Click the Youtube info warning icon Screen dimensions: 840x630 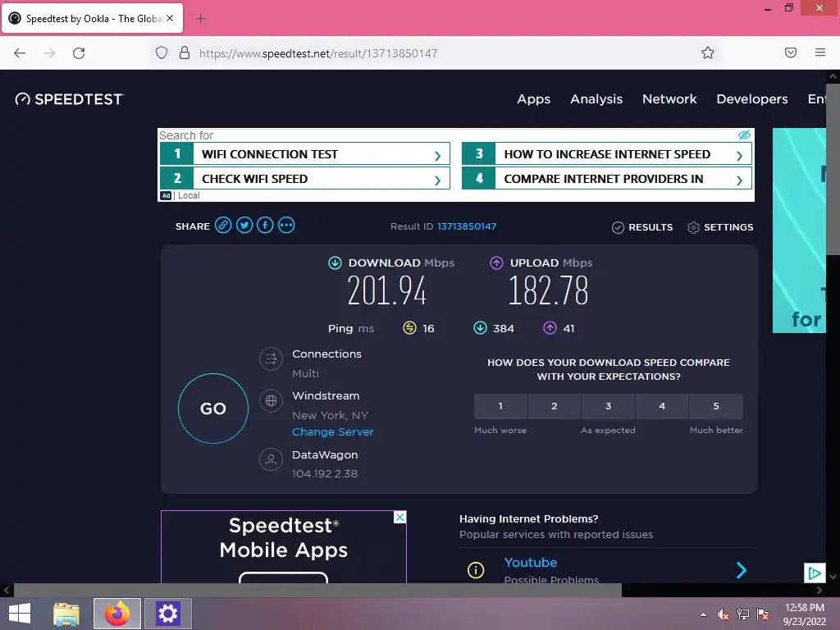[476, 570]
